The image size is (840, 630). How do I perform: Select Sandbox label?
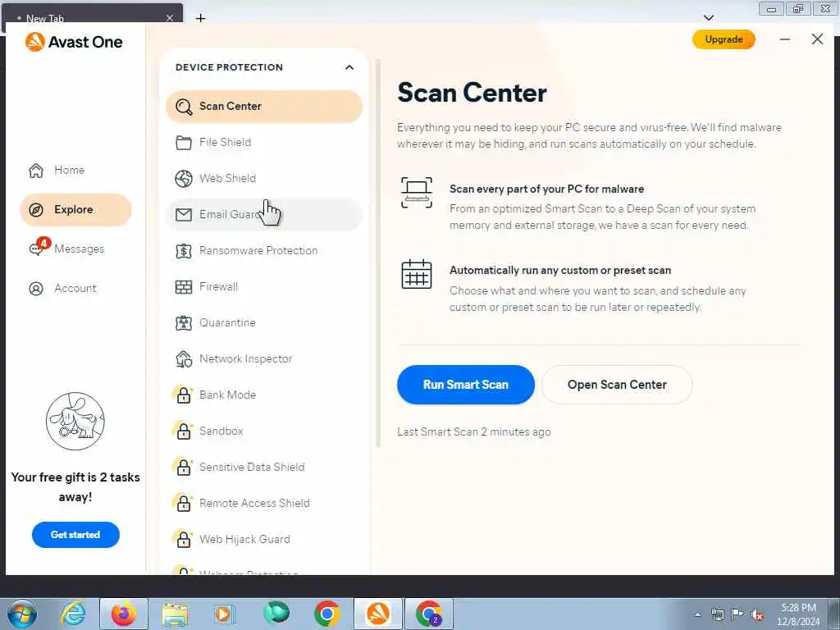point(221,431)
